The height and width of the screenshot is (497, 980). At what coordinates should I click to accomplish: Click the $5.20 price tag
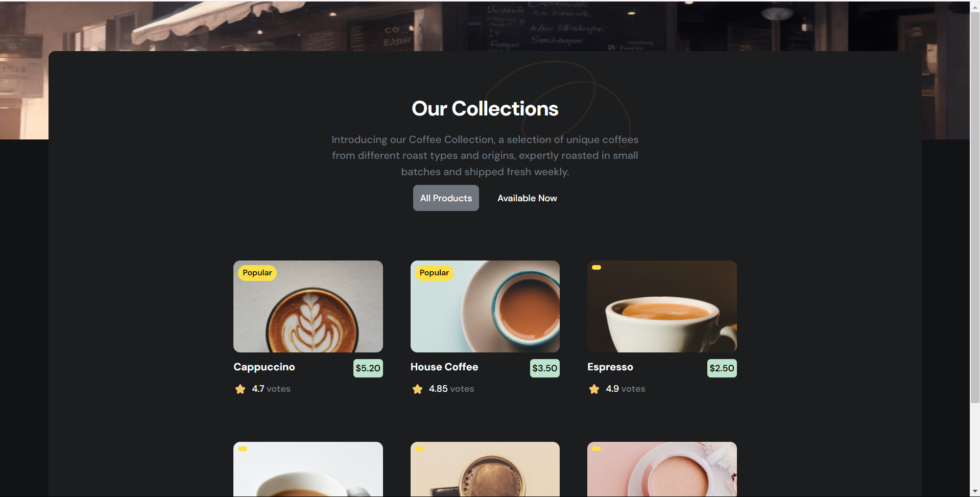[368, 368]
